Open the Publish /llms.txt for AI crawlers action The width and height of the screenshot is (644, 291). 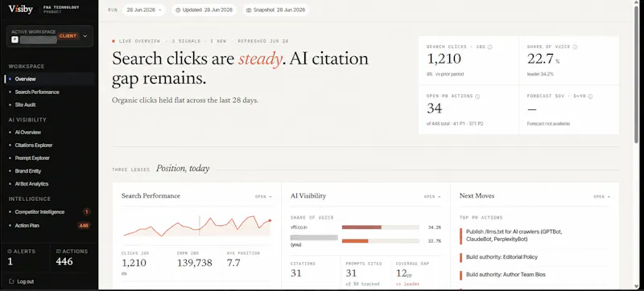click(x=514, y=236)
